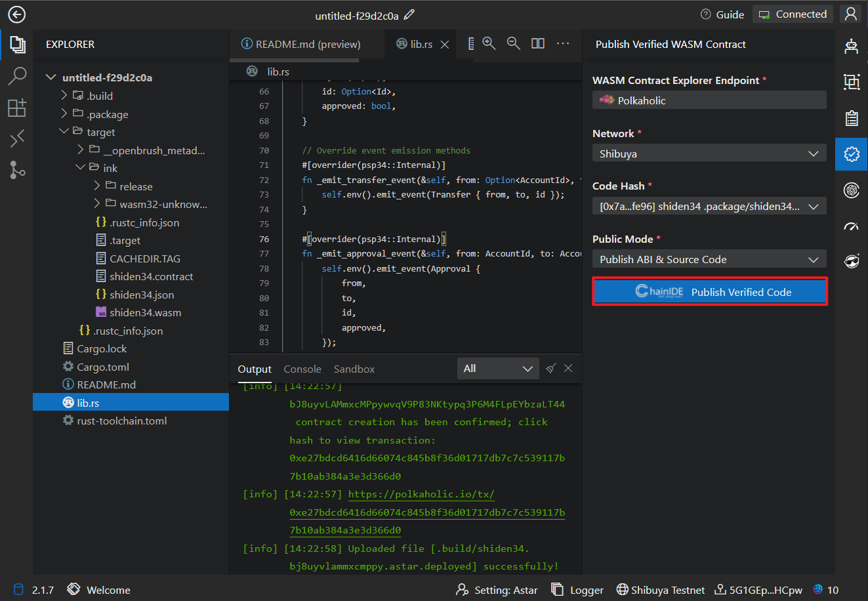Open Cargo.toml in the file explorer
Screen dimensions: 868x601
coord(103,367)
